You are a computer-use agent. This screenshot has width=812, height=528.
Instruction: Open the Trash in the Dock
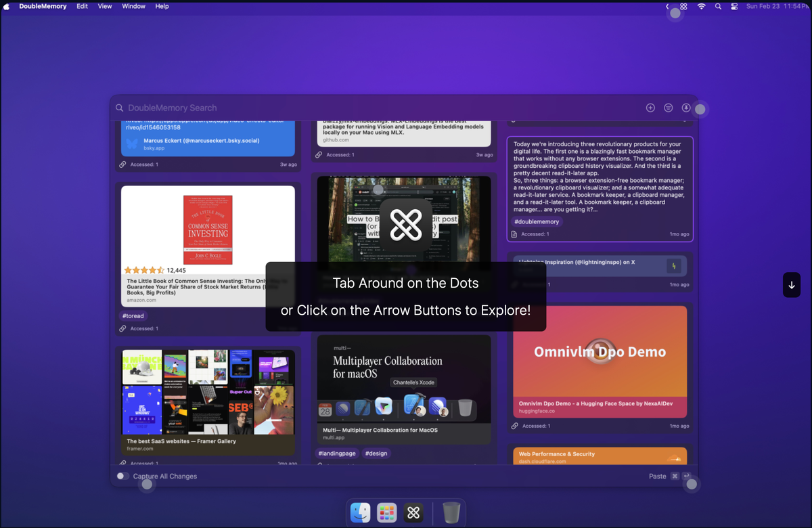[451, 512]
